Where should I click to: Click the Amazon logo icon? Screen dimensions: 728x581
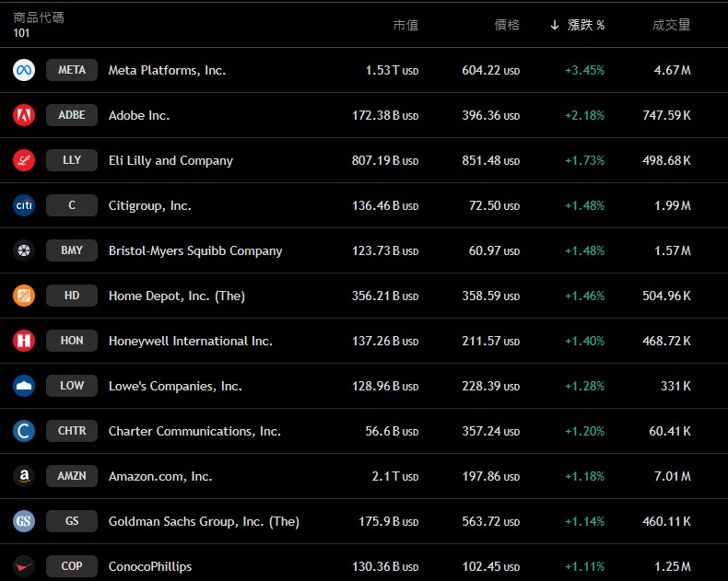[24, 476]
